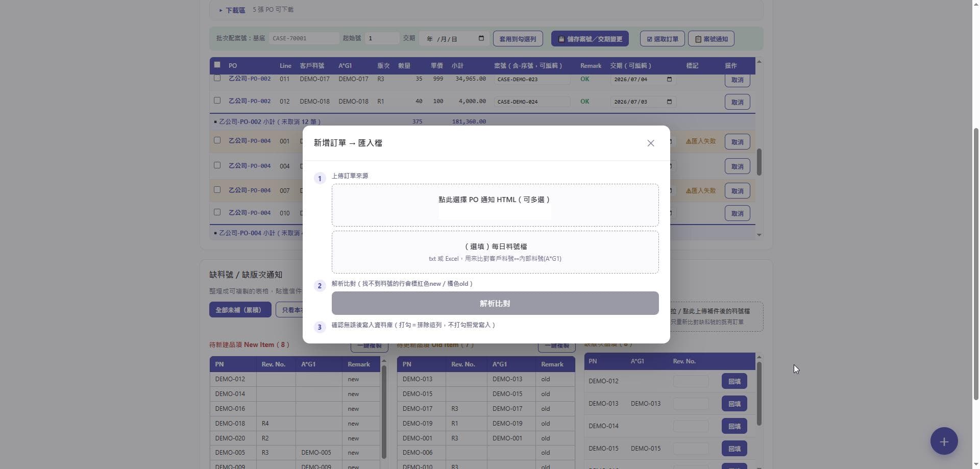Click 回填 for DEMO-012 row
This screenshot has height=469, width=980.
(x=734, y=381)
